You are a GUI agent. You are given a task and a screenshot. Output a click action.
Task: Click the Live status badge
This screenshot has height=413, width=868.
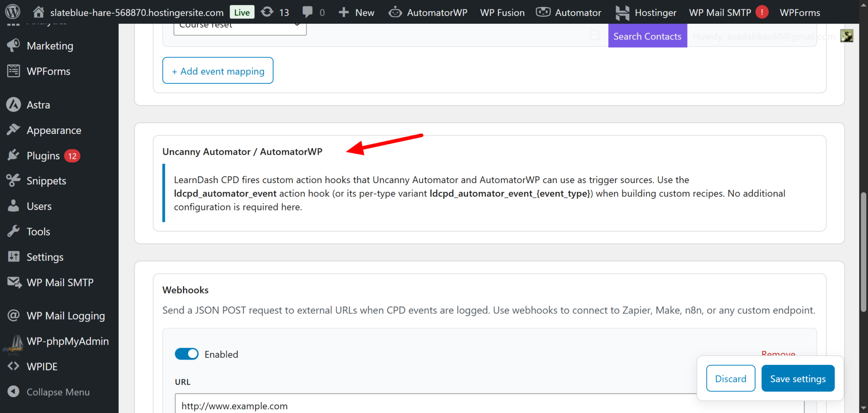242,12
